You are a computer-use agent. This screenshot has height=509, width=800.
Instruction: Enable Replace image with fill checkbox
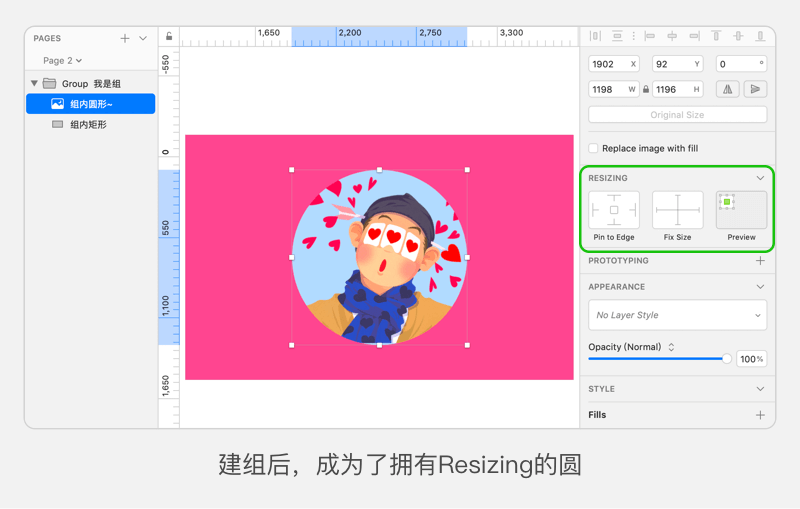point(593,148)
